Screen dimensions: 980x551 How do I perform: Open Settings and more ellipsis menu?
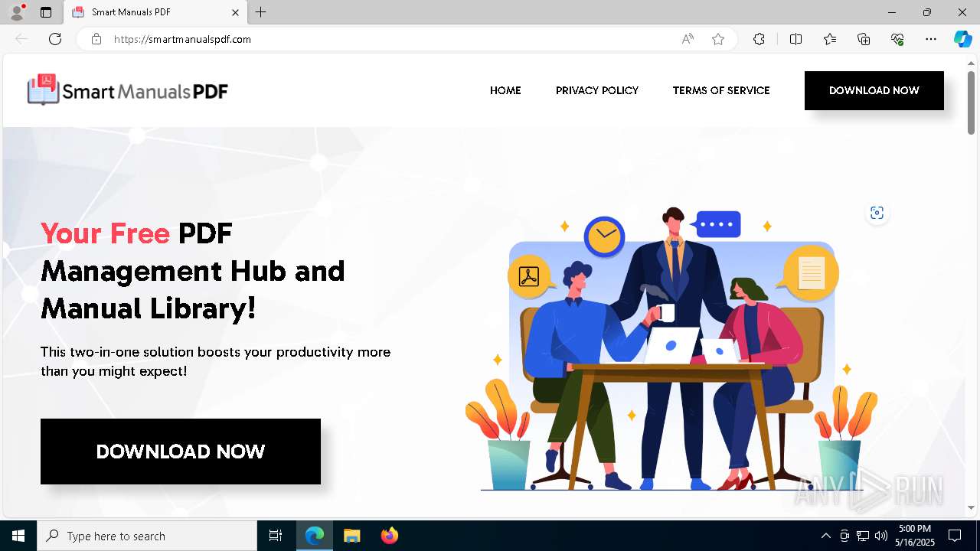pyautogui.click(x=931, y=39)
